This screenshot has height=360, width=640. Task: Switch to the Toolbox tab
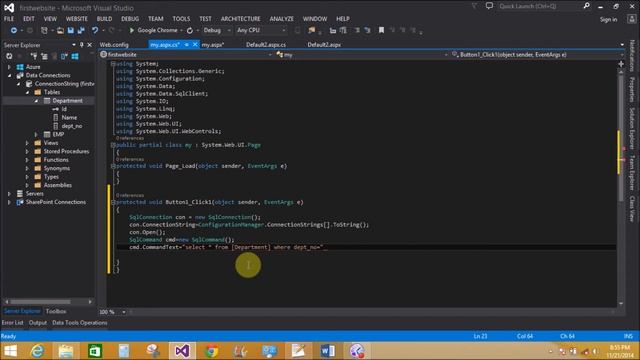56,311
